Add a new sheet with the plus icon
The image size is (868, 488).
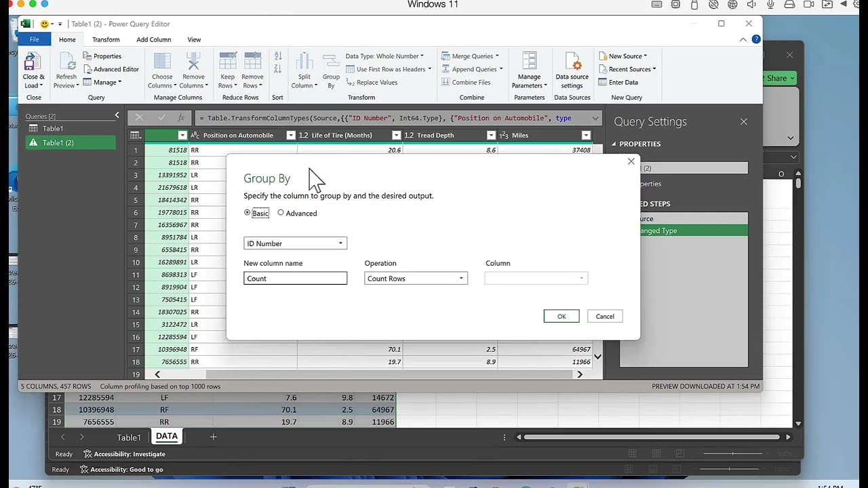pos(213,437)
